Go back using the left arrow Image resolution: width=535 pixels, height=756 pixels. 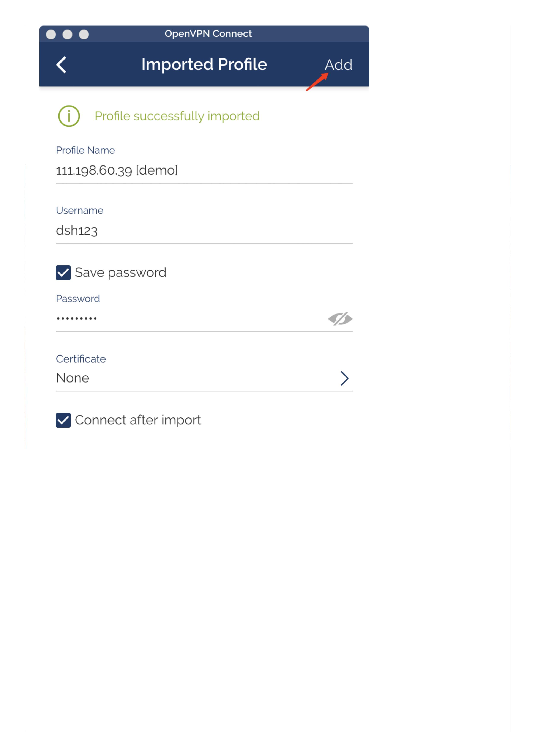[x=61, y=65]
